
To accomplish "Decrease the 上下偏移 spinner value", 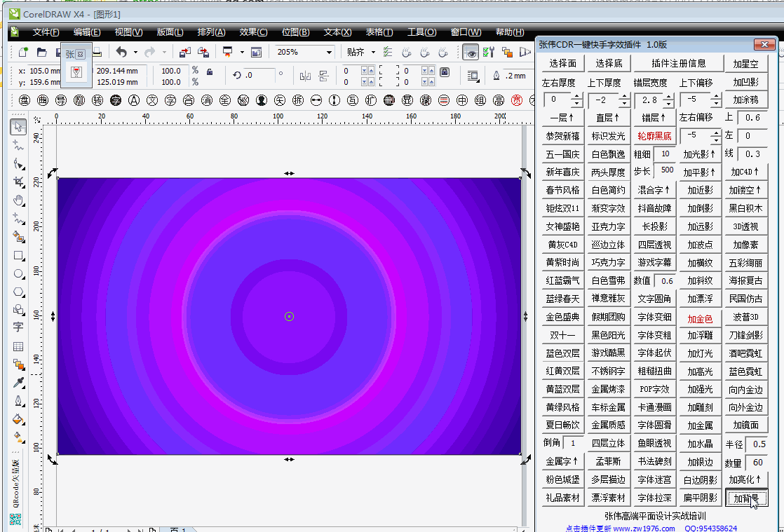I will tap(715, 104).
